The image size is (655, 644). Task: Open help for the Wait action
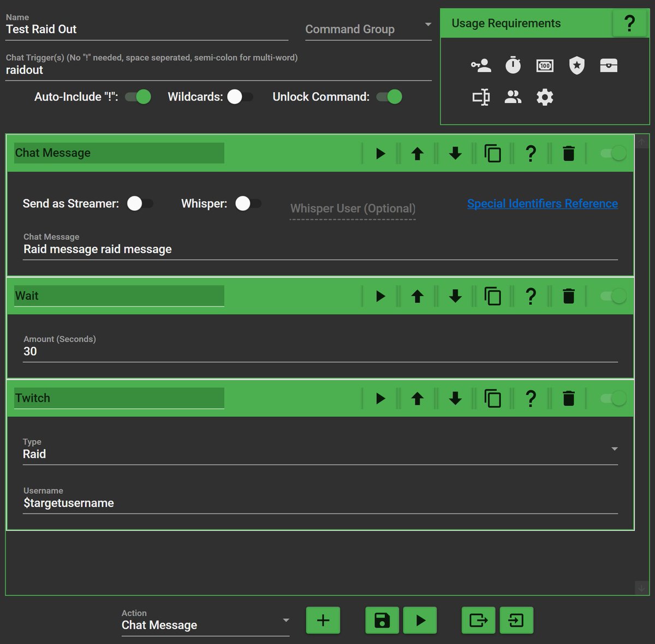click(531, 296)
